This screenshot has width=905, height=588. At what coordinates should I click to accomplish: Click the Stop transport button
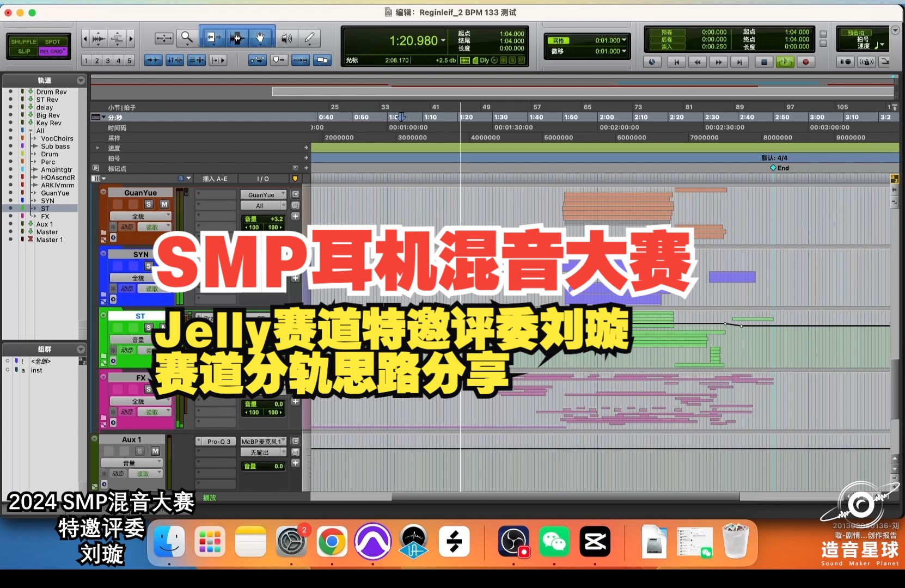point(764,62)
